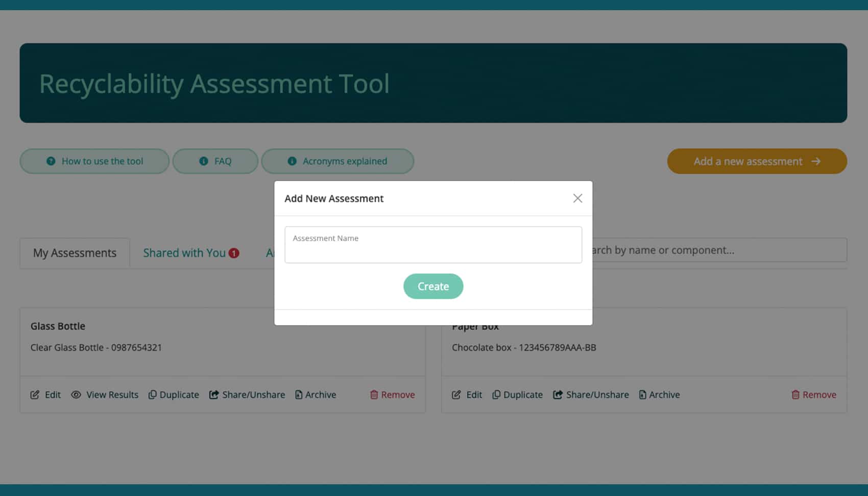Click Share/Unshare icon for Glass Bottle
This screenshot has width=868, height=496.
214,394
